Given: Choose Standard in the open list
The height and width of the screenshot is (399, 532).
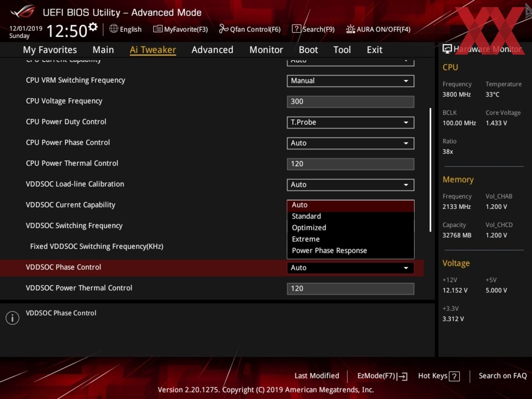Looking at the screenshot, I should [x=350, y=216].
